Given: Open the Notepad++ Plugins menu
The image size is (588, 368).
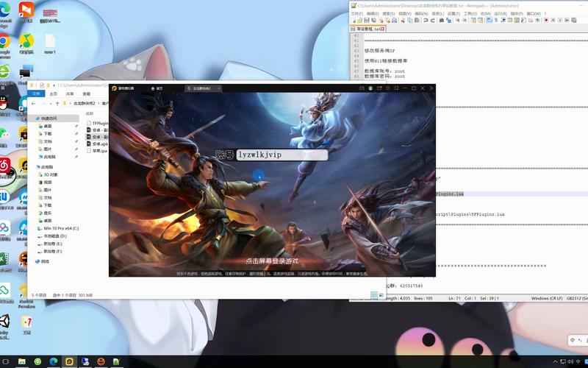Looking at the screenshot, I should pos(517,13).
